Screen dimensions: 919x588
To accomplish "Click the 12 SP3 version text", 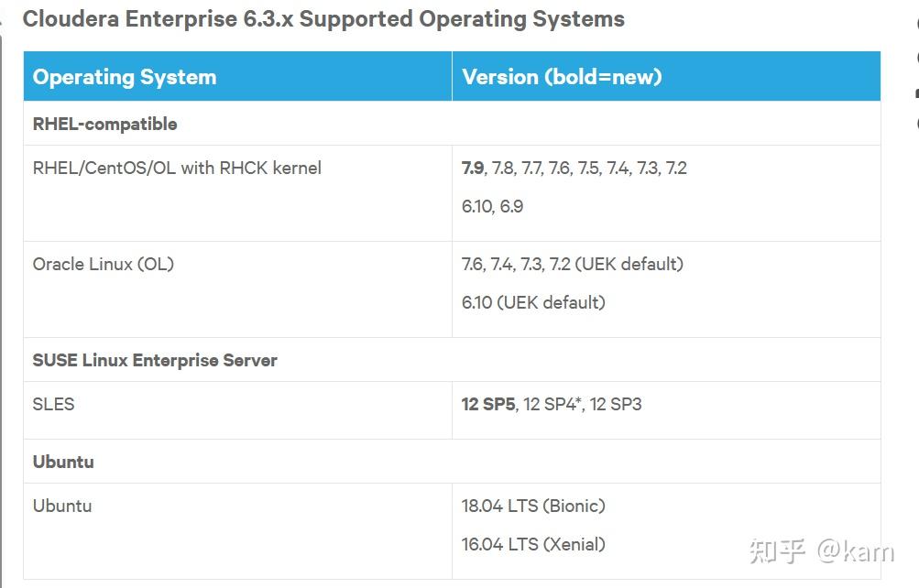I will (x=616, y=404).
